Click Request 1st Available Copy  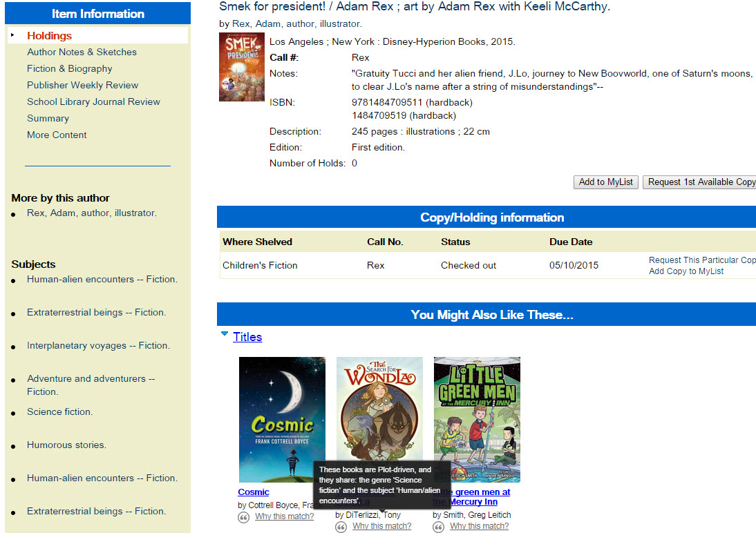coord(699,182)
